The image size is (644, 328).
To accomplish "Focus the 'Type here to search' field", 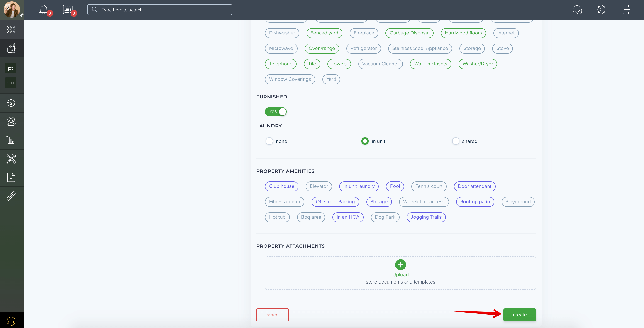I will pyautogui.click(x=159, y=10).
